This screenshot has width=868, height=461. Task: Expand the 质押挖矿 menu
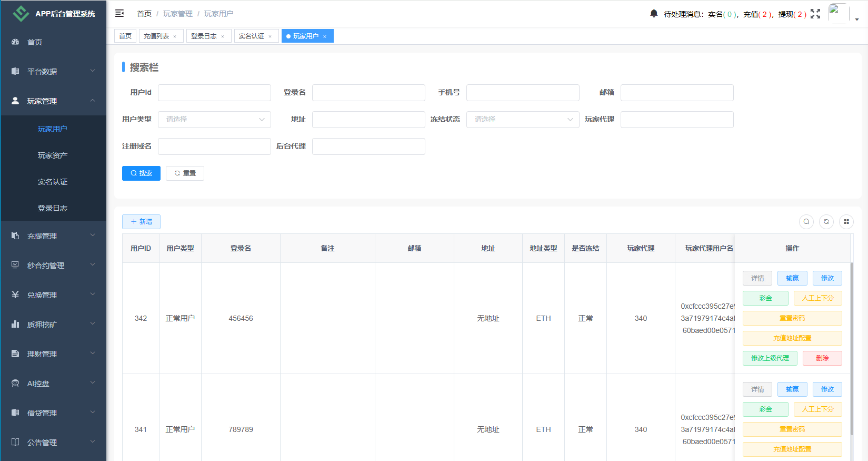(x=53, y=325)
